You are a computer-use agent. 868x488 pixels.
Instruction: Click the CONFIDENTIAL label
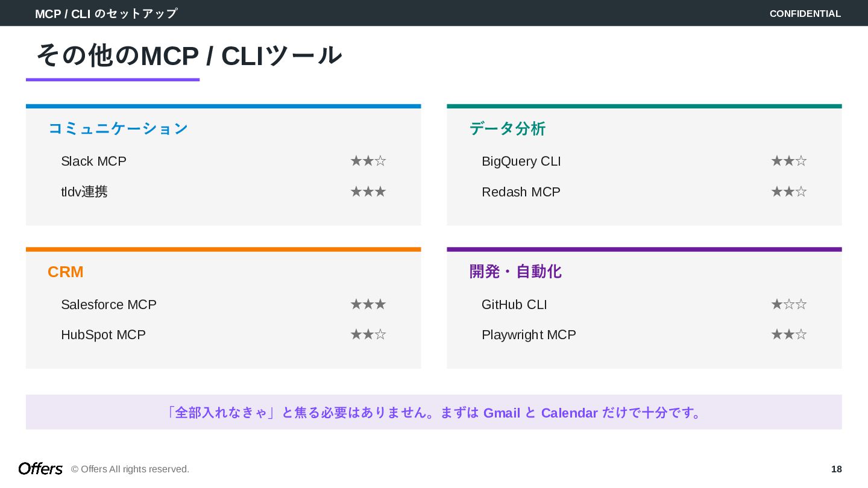pyautogui.click(x=805, y=13)
